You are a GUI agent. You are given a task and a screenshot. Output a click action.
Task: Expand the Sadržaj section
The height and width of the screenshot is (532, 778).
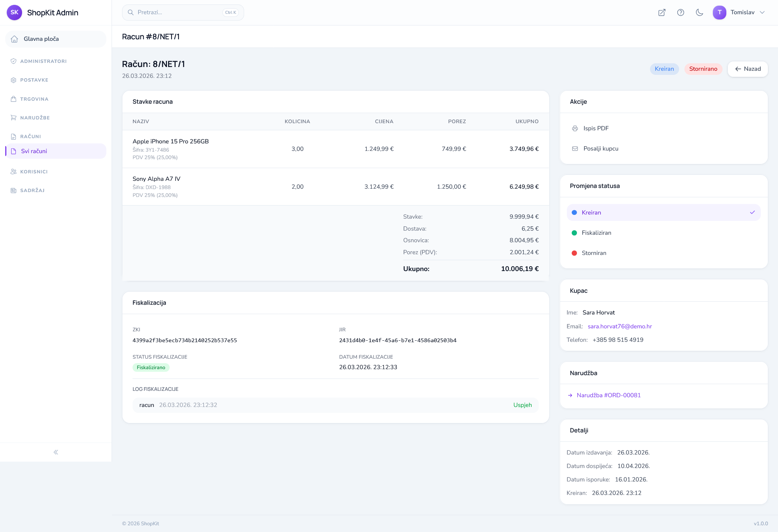pyautogui.click(x=56, y=190)
